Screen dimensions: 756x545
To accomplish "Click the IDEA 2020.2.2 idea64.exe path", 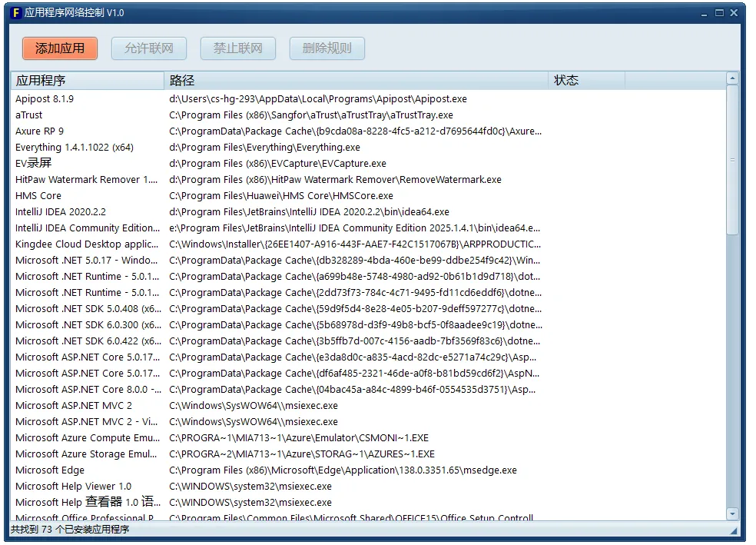I will tap(309, 212).
